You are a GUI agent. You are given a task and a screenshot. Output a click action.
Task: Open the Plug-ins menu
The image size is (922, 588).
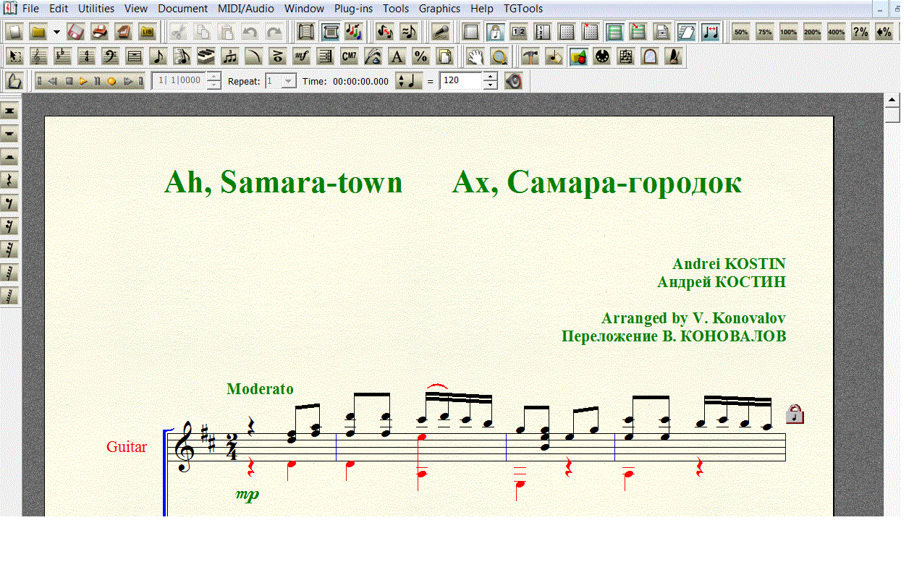pyautogui.click(x=354, y=9)
